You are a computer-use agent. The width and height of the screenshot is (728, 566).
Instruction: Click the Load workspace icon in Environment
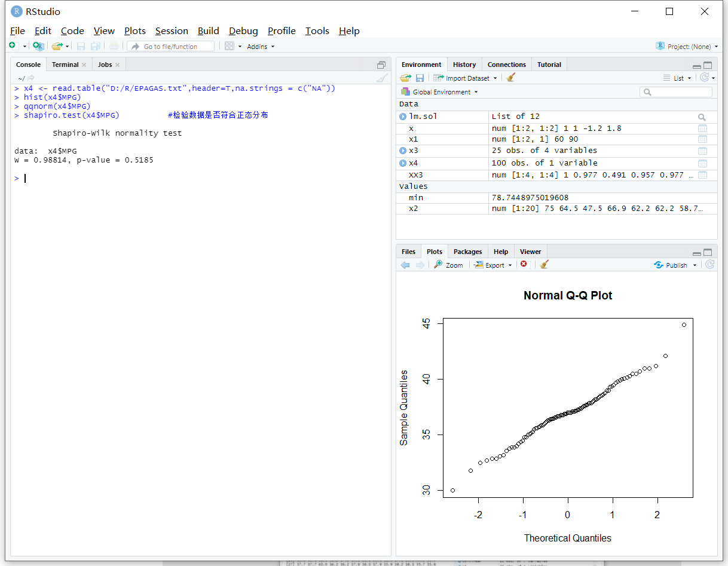pyautogui.click(x=406, y=78)
